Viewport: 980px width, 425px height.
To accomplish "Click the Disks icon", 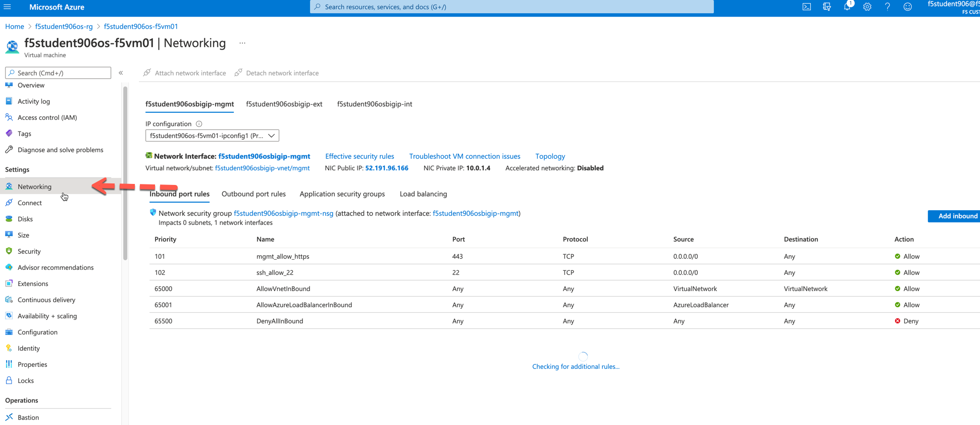I will 9,219.
